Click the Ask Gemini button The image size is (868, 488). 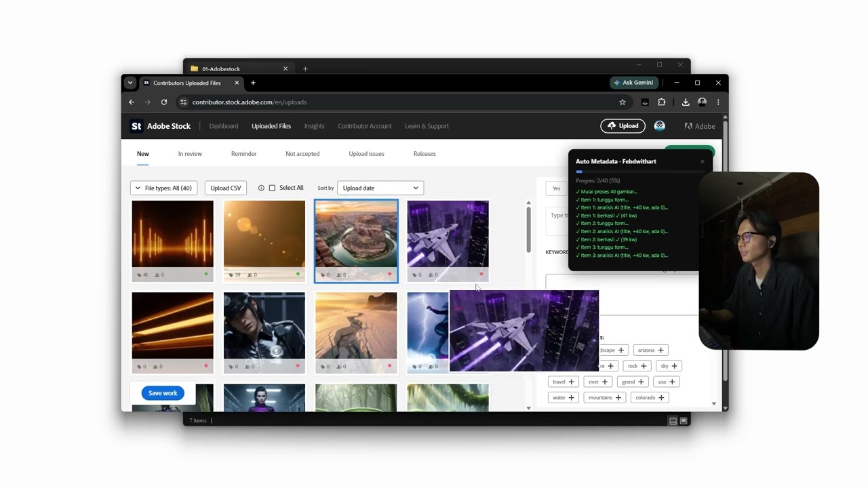click(634, 83)
